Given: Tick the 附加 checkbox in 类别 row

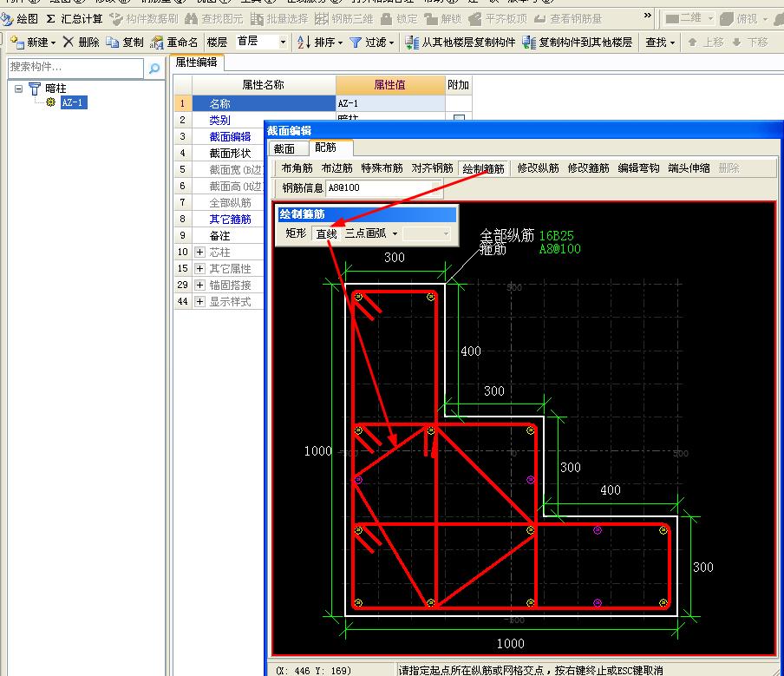Looking at the screenshot, I should [x=459, y=119].
